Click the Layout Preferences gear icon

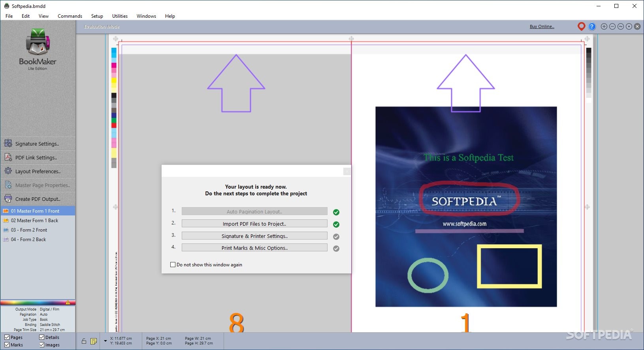click(8, 171)
